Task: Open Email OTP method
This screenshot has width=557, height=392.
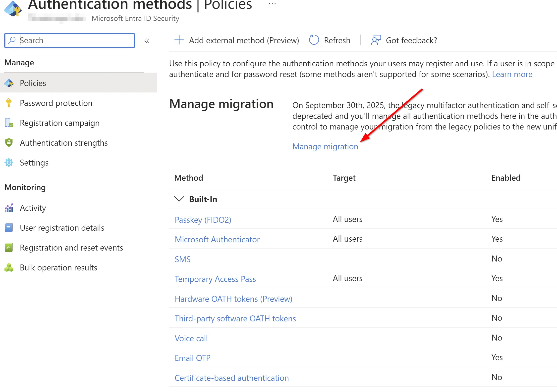Action: pyautogui.click(x=193, y=358)
